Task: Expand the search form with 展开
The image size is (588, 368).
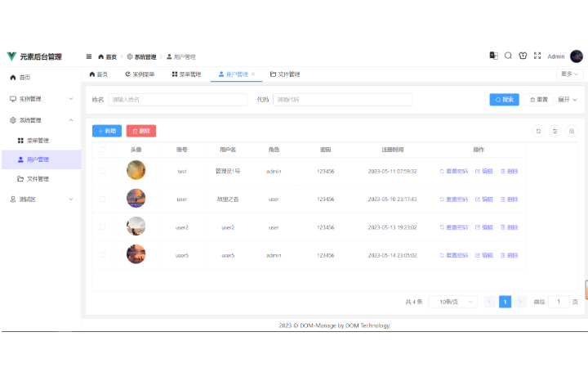Action: point(568,100)
